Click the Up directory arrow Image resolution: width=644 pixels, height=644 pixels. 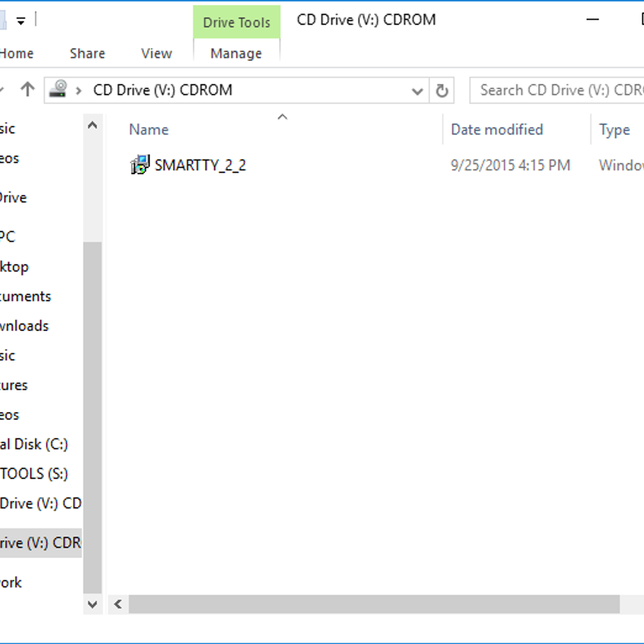(x=28, y=89)
